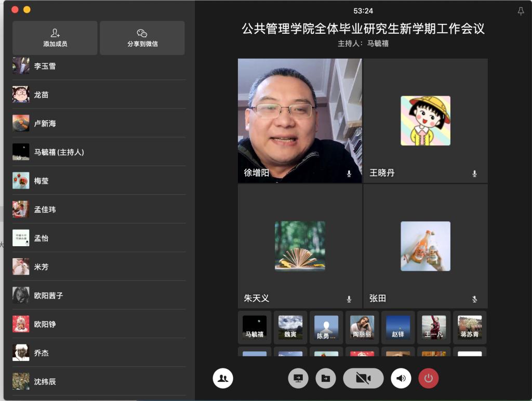Click microphone icon on 徐增阳's video tile
Viewport: 532px width, 401px height.
click(x=349, y=173)
